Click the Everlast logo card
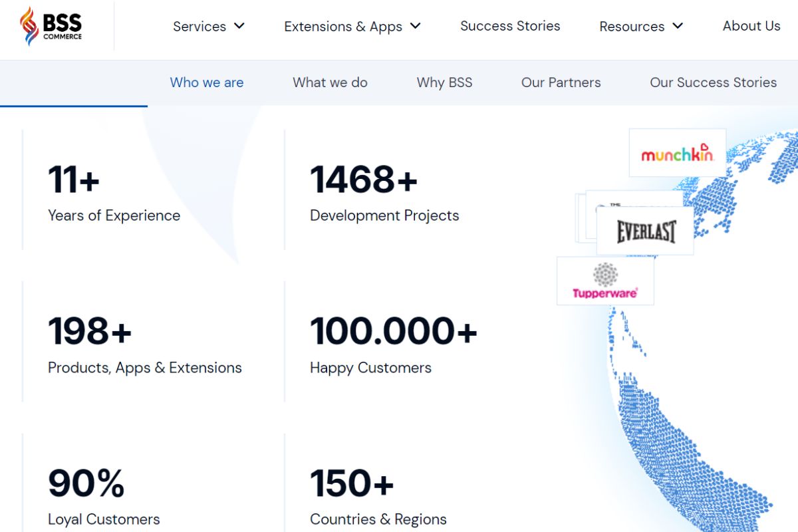The image size is (798, 532). pos(645,231)
